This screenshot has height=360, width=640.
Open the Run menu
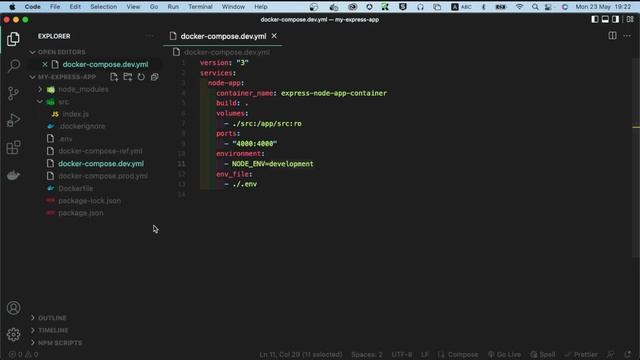tap(173, 7)
